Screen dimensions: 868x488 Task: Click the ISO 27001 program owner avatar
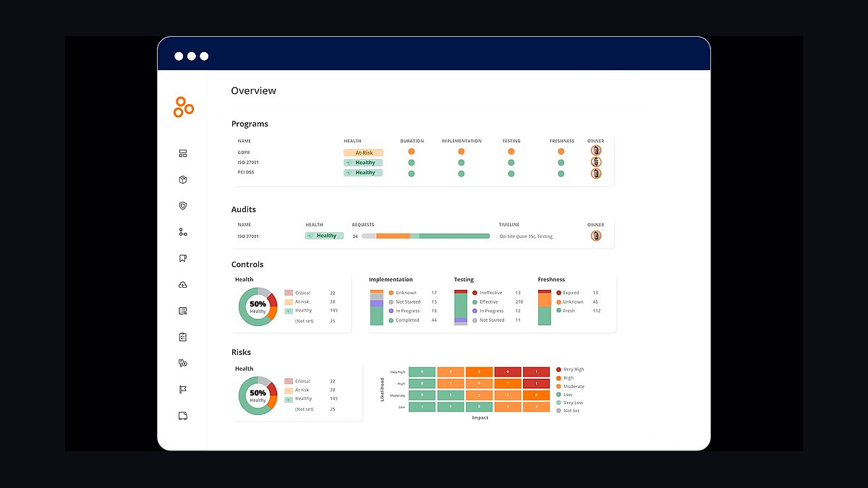click(x=596, y=162)
